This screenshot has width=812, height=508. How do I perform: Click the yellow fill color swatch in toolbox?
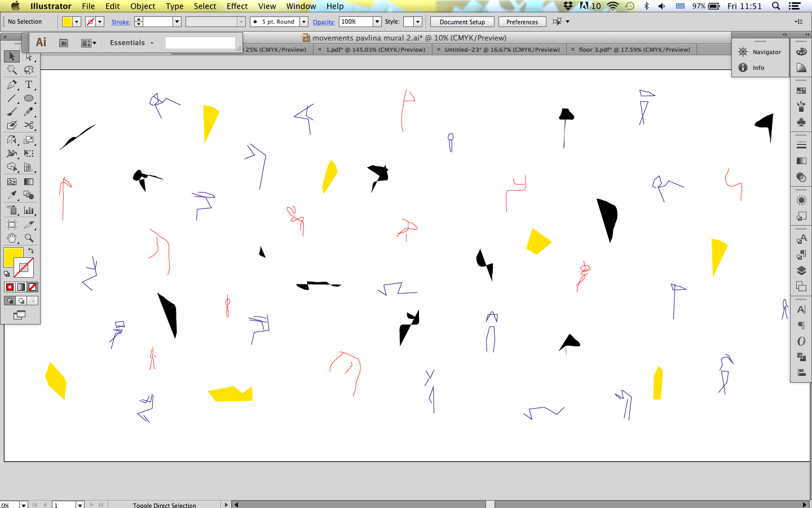tap(13, 257)
